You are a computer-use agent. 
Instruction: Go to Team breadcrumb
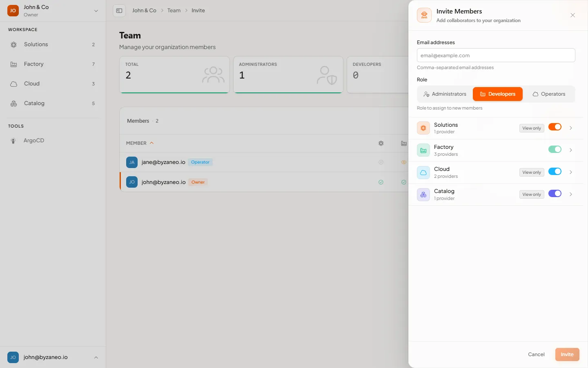(x=174, y=11)
